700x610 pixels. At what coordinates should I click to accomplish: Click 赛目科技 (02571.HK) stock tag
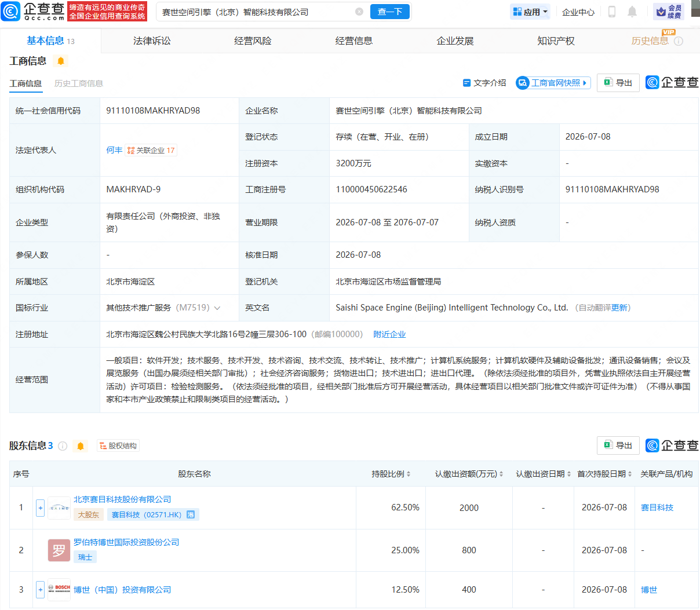pos(153,514)
